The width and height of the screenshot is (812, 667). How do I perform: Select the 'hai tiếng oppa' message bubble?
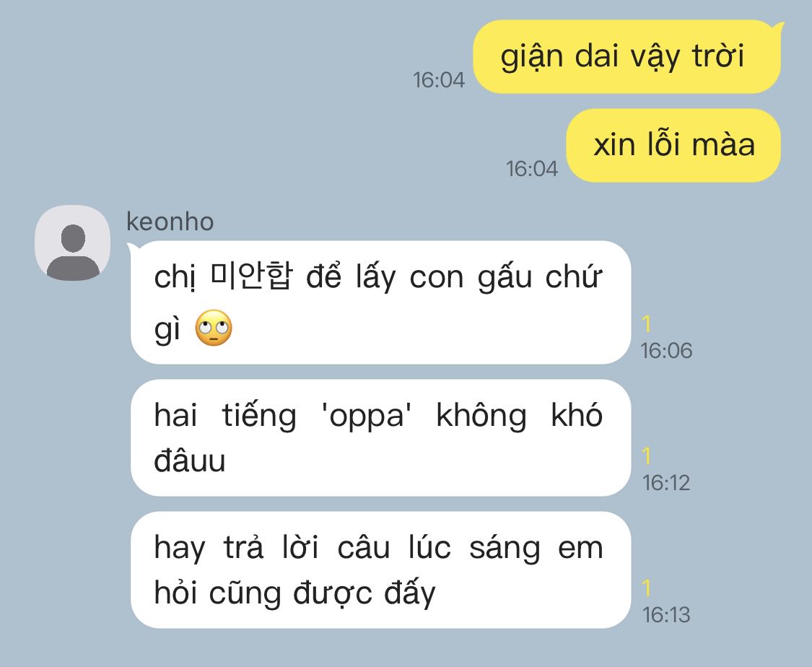380,438
